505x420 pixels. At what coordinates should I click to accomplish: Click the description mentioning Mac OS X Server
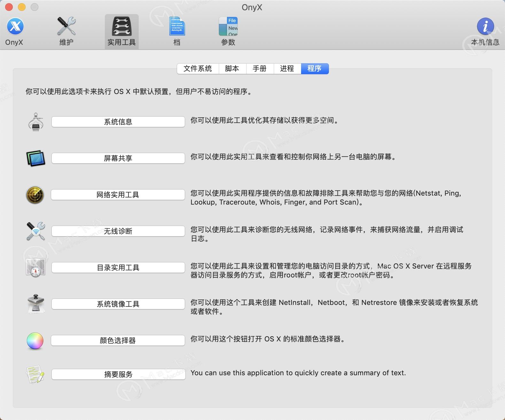(x=331, y=270)
